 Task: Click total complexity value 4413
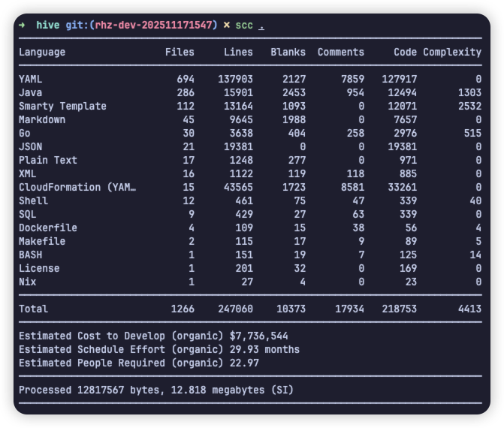pyautogui.click(x=469, y=309)
